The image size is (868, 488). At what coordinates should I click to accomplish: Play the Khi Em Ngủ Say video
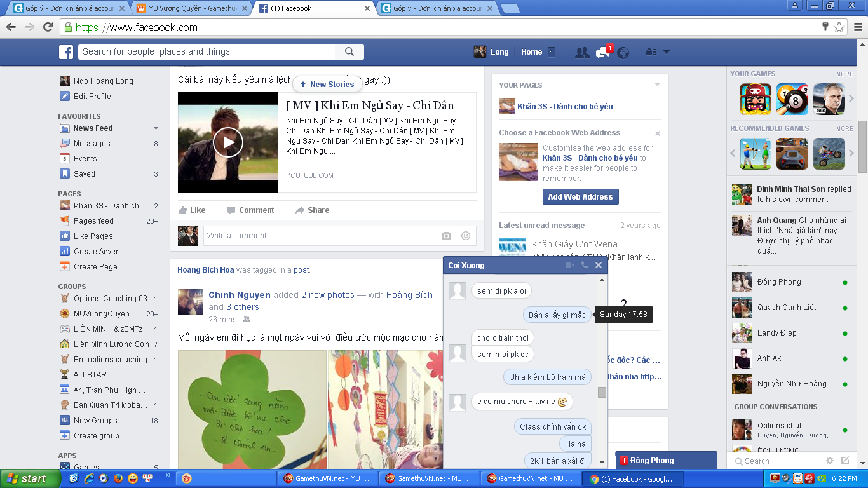coord(227,142)
